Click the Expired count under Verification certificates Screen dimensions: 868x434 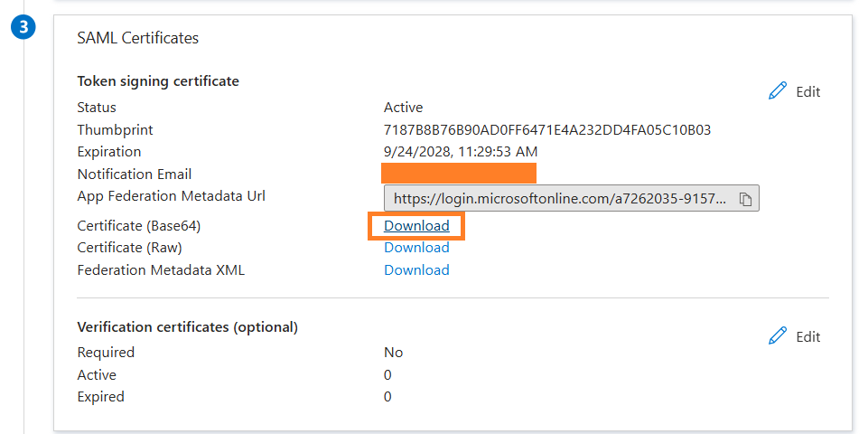(x=387, y=397)
